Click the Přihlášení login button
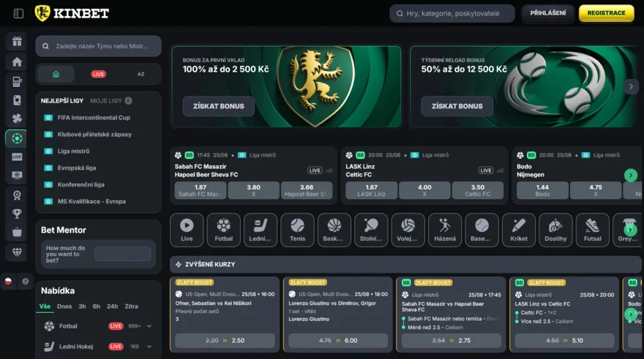The image size is (644, 359). [548, 13]
